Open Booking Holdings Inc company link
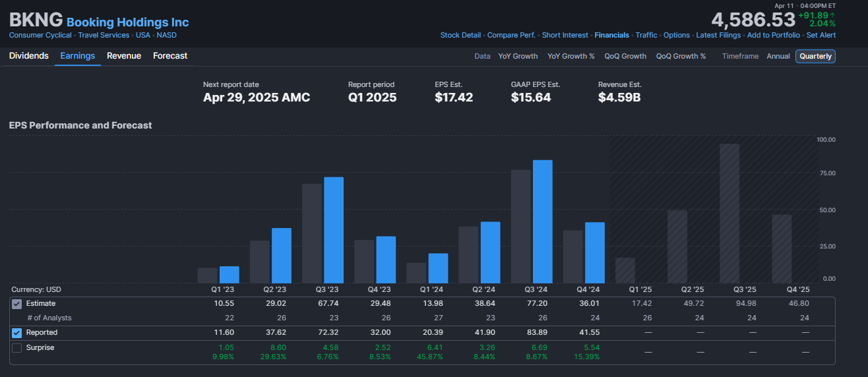 (127, 22)
